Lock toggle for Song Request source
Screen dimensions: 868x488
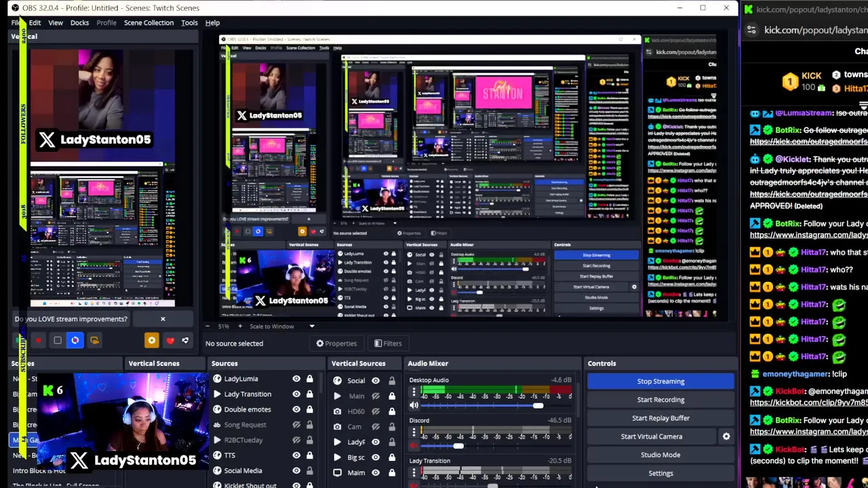pos(309,425)
